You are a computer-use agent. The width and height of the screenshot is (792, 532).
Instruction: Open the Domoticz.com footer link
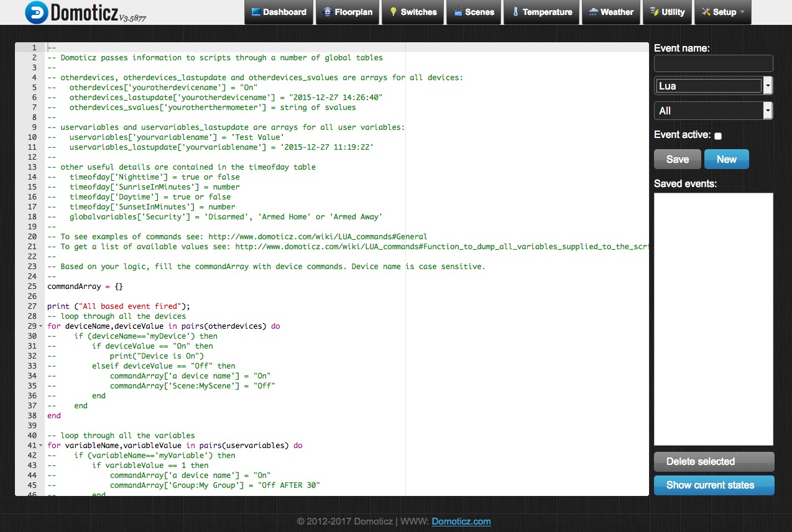pyautogui.click(x=461, y=521)
